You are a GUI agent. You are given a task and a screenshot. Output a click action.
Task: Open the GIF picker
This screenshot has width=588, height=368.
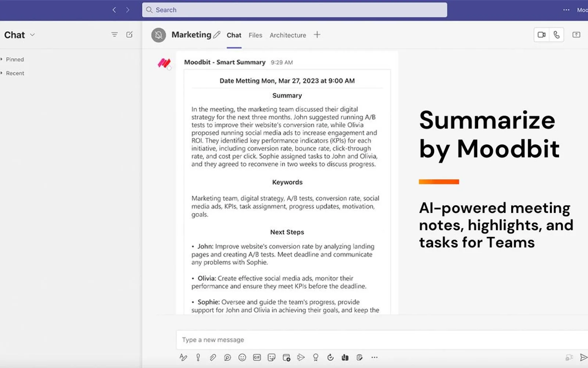point(257,357)
